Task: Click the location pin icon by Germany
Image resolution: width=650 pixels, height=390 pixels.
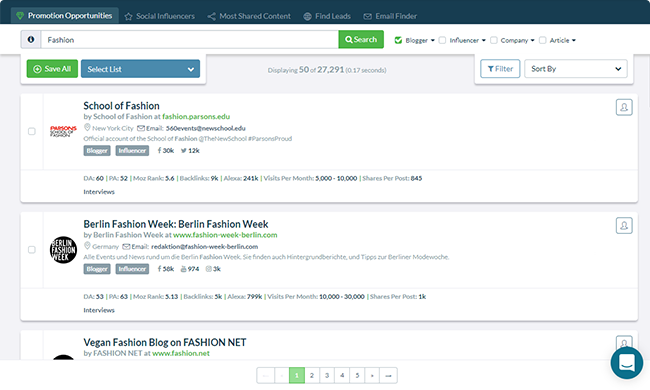Action: coord(87,246)
